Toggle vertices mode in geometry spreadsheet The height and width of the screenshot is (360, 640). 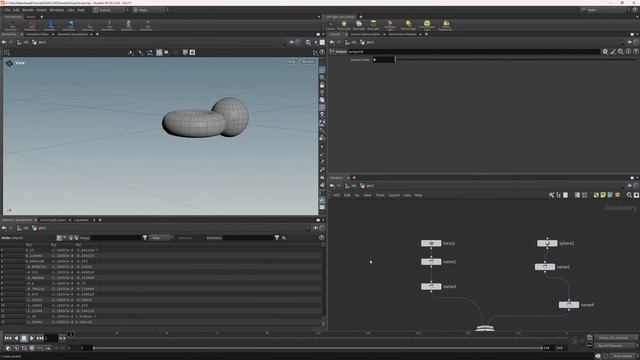65,238
